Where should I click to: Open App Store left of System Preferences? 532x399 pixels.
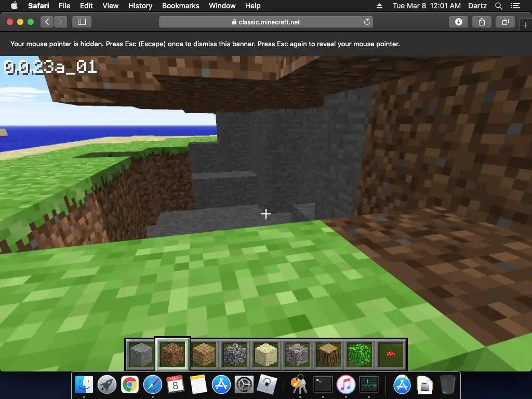click(221, 385)
